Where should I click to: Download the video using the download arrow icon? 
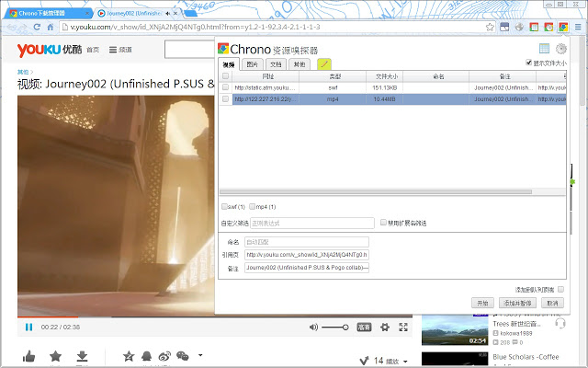click(x=82, y=356)
